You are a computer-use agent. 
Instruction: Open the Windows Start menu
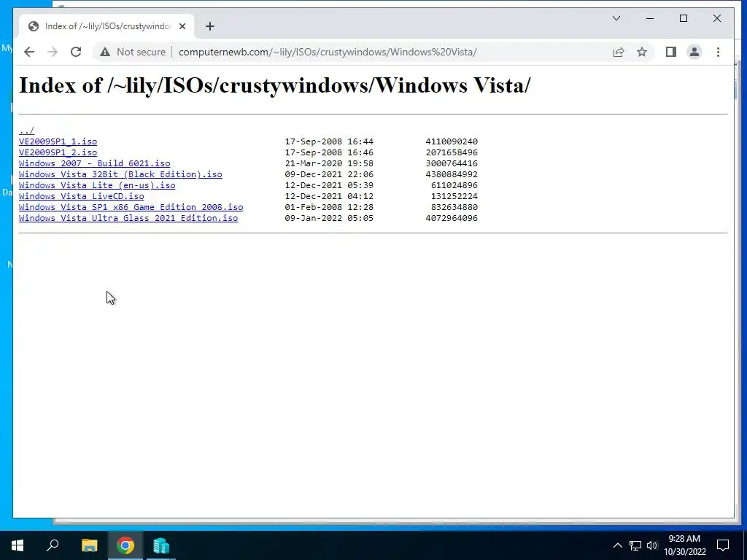[x=18, y=545]
